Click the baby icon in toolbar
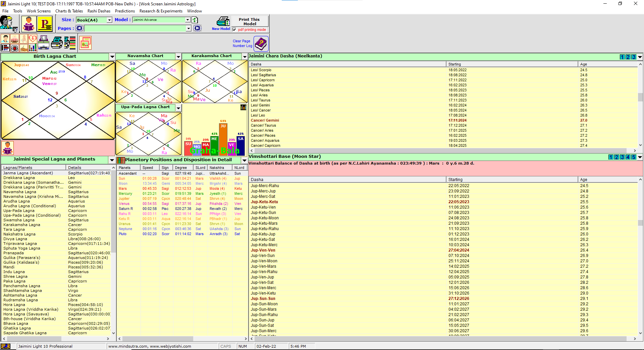644x350 pixels. coord(23,39)
